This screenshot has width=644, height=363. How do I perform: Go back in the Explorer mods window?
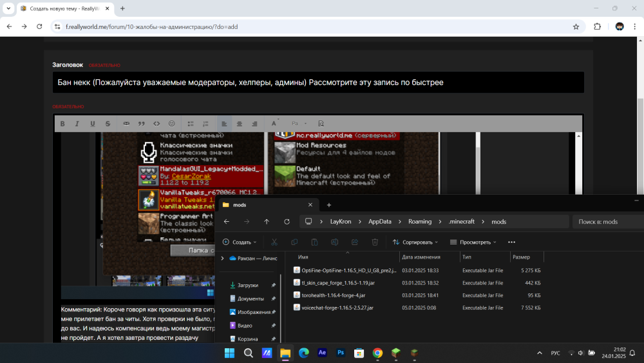tap(227, 222)
